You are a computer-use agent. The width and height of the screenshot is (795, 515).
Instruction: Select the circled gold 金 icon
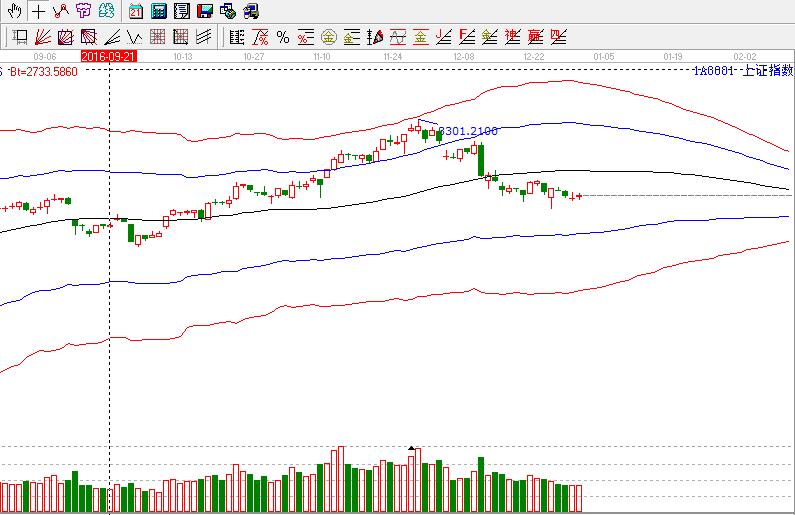(x=329, y=38)
